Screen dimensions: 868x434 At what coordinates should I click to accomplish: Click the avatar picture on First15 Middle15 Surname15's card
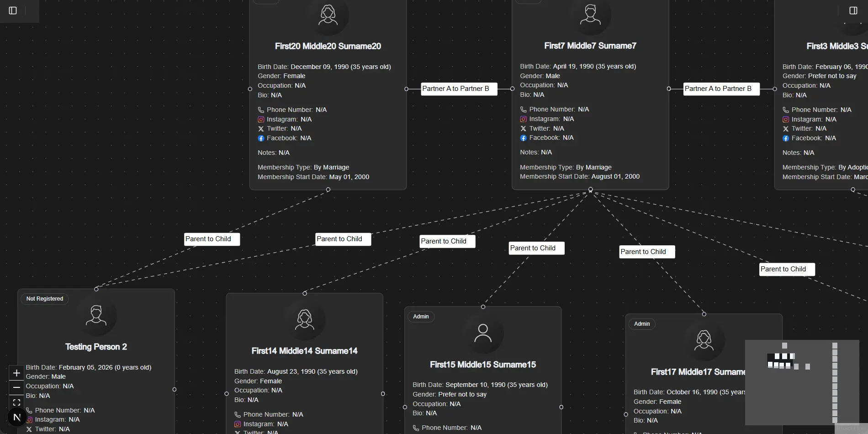coord(483,333)
